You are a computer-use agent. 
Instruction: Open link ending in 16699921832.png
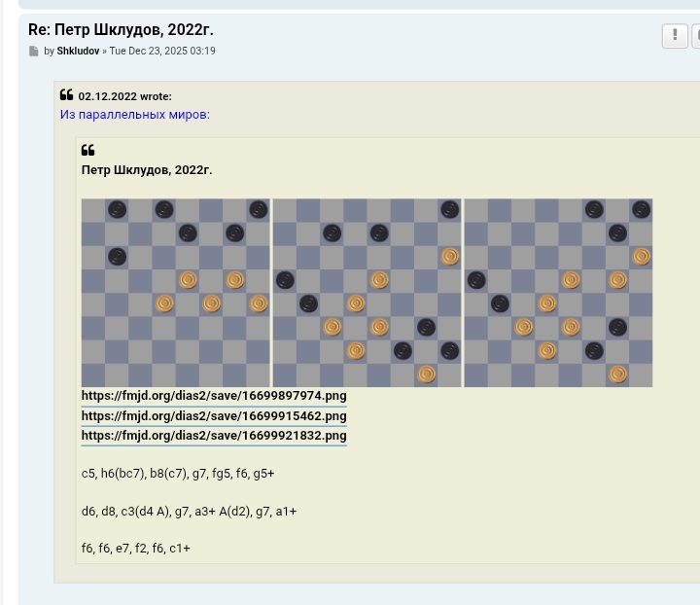click(214, 436)
